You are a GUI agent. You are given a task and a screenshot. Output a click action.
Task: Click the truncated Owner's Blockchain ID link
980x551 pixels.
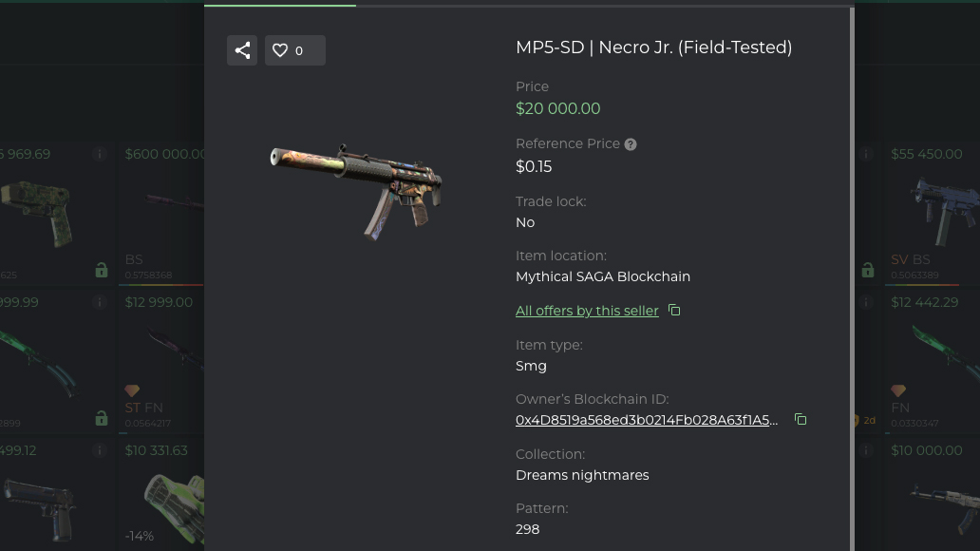tap(647, 419)
